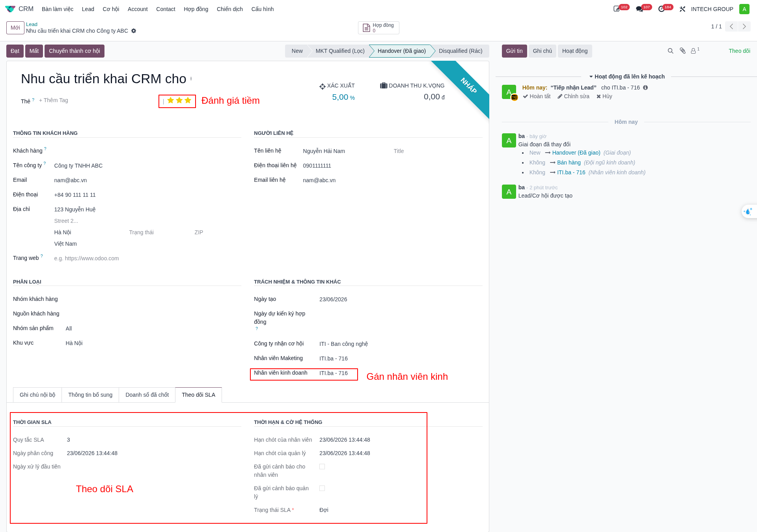This screenshot has height=532, width=757.
Task: Click the Mất button
Action: (x=34, y=51)
